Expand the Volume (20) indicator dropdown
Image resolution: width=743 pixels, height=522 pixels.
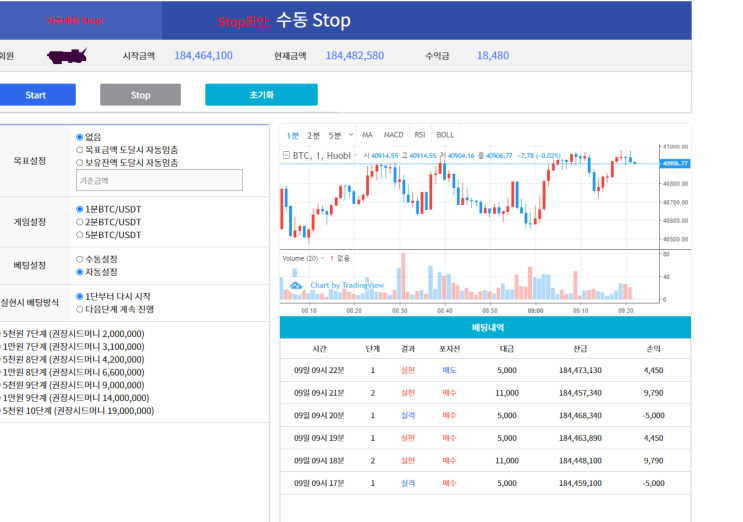click(323, 258)
